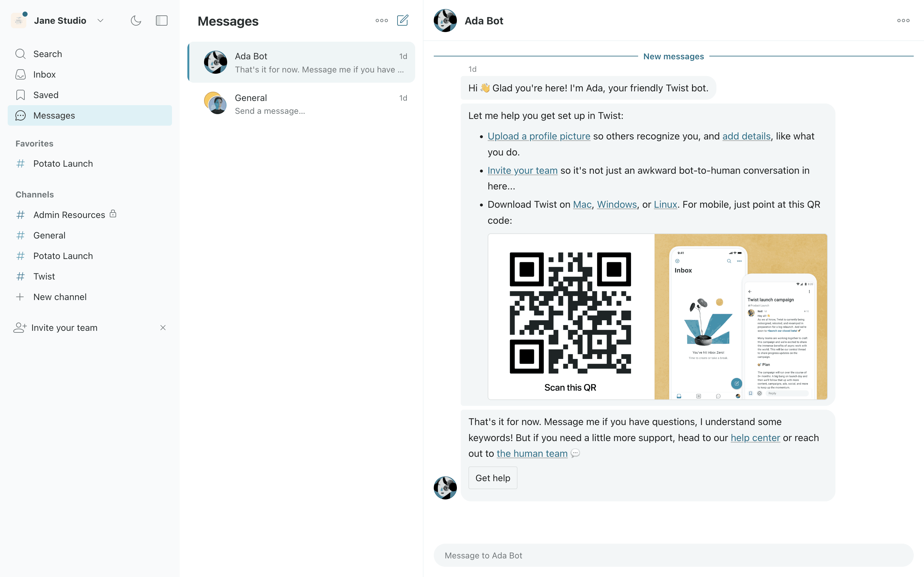Open the Jane Studio workspace dropdown
Viewport: 924px width, 577px height.
click(x=100, y=20)
